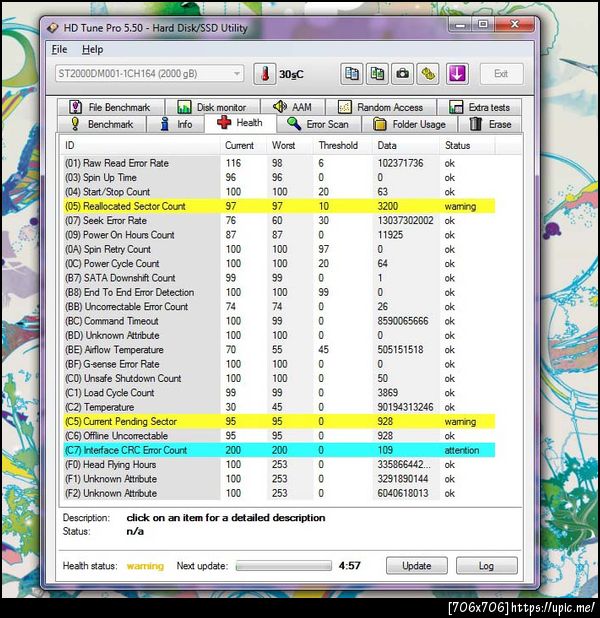Select the Power Cycle Count row
Viewport: 600px width, 618px height.
pyautogui.click(x=279, y=264)
